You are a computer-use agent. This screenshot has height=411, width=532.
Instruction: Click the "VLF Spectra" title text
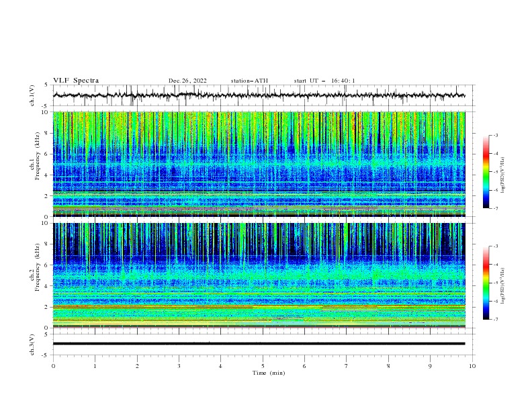[76, 81]
